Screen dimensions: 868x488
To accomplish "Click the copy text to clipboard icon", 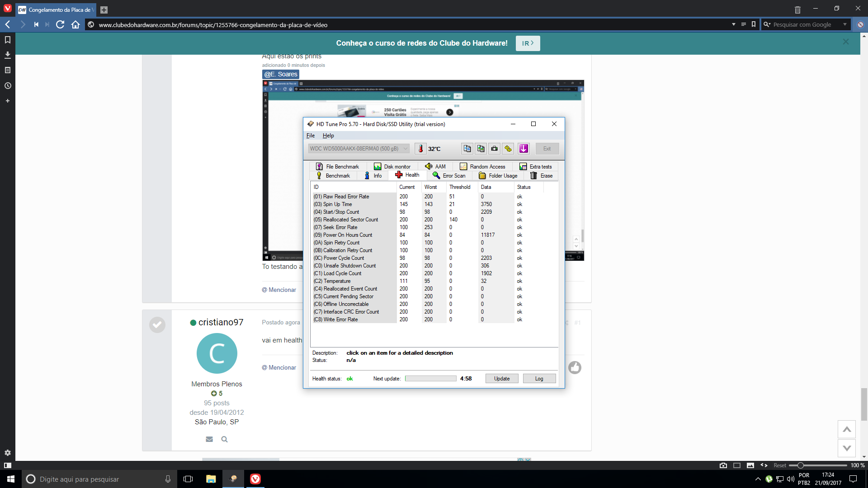I will pyautogui.click(x=467, y=149).
